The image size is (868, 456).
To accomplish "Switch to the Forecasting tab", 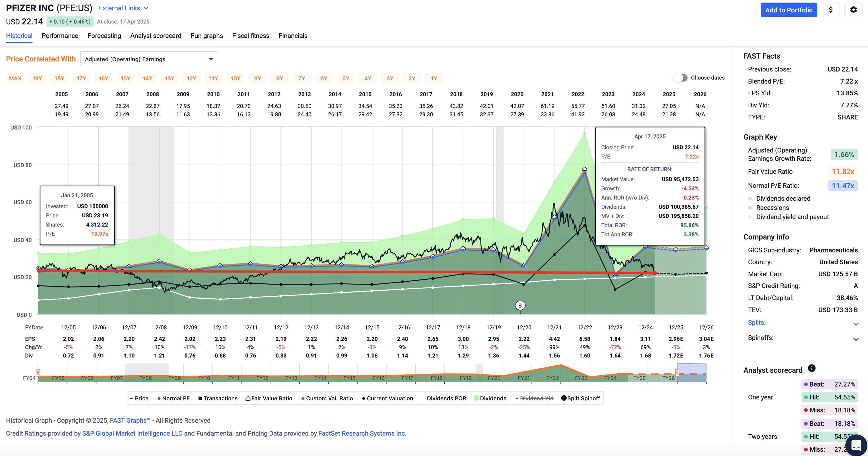I will pyautogui.click(x=104, y=36).
